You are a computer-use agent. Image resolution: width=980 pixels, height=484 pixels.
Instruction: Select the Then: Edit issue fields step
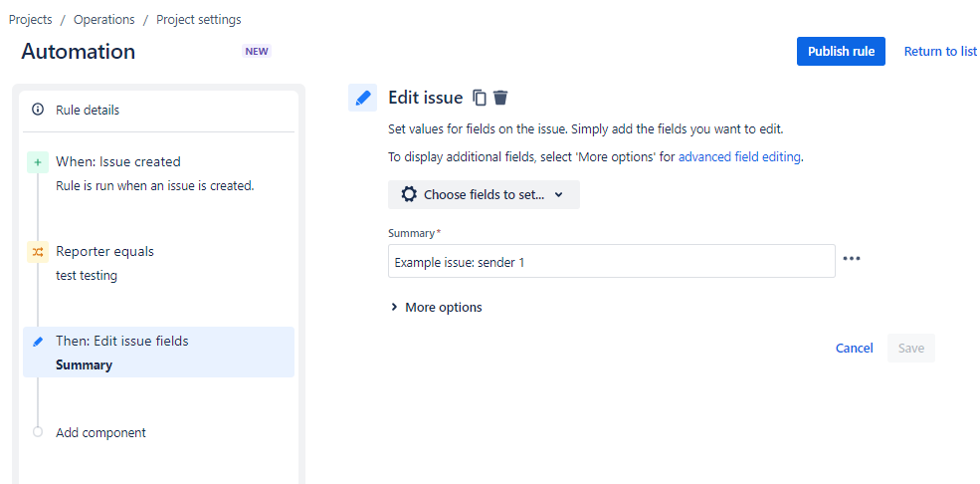159,353
